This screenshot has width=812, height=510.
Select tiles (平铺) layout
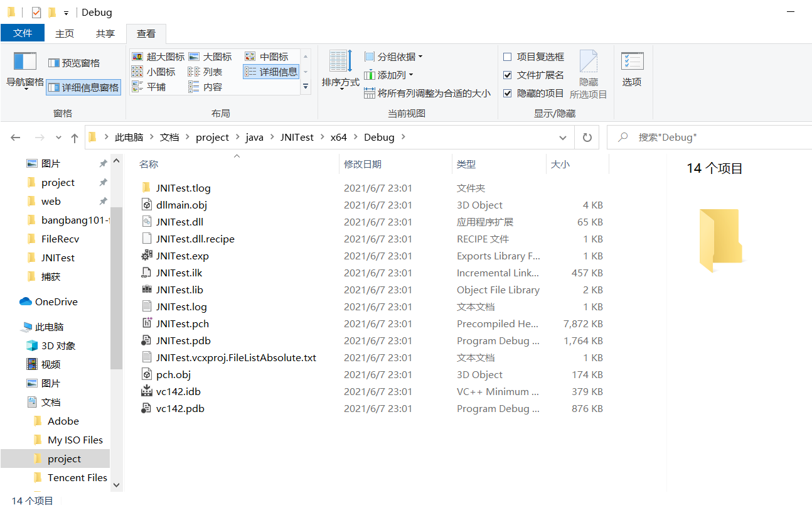click(x=149, y=87)
